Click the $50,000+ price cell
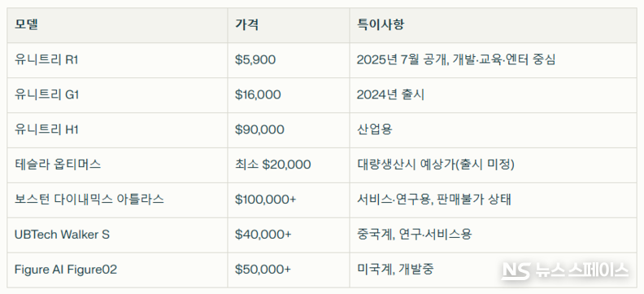This screenshot has height=294, width=644. tap(289, 270)
